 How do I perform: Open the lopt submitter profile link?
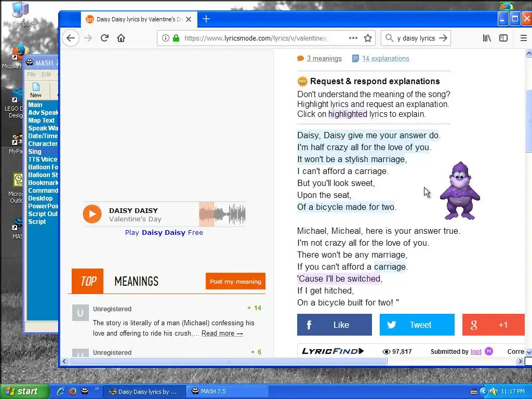pyautogui.click(x=476, y=352)
